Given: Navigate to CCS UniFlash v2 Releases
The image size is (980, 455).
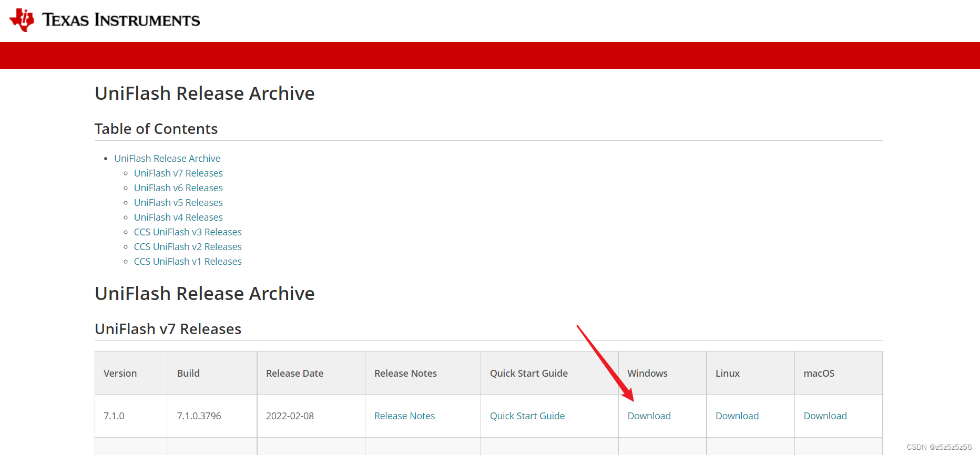Looking at the screenshot, I should click(188, 246).
